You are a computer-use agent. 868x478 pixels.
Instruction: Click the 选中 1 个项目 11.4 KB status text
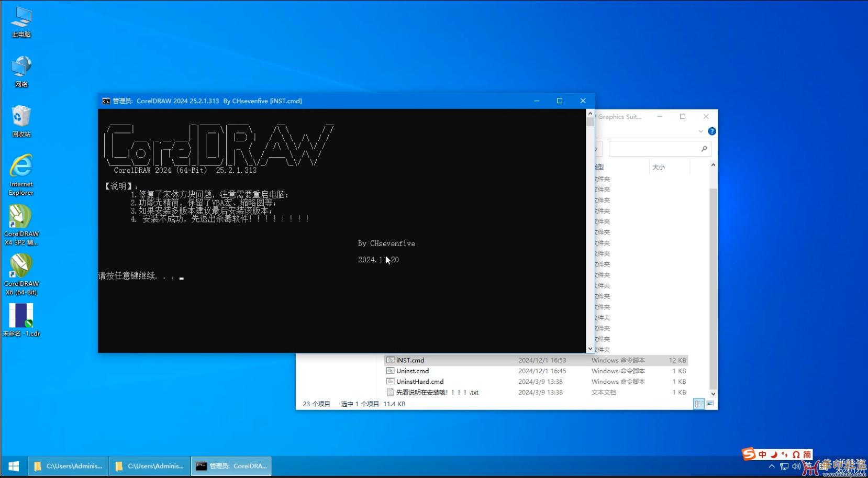pos(373,404)
